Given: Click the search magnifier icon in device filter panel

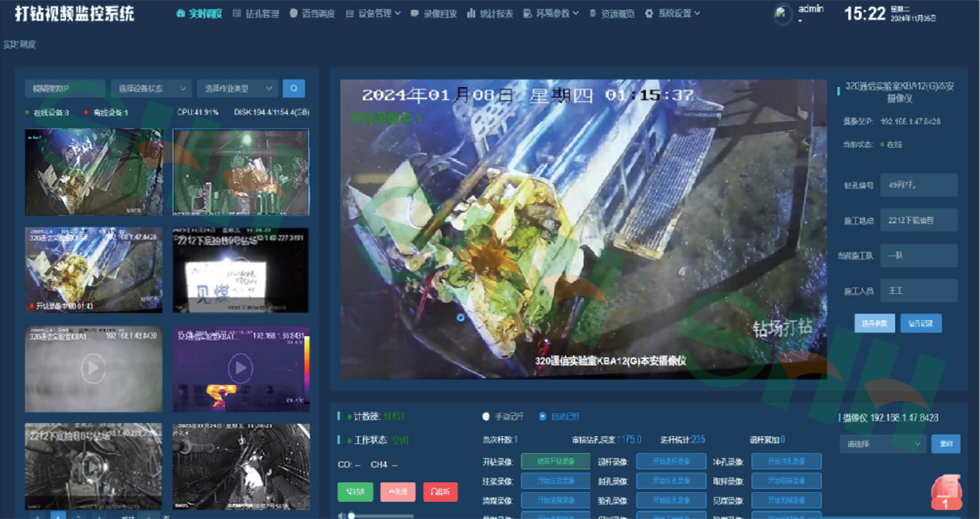Looking at the screenshot, I should click(x=293, y=88).
